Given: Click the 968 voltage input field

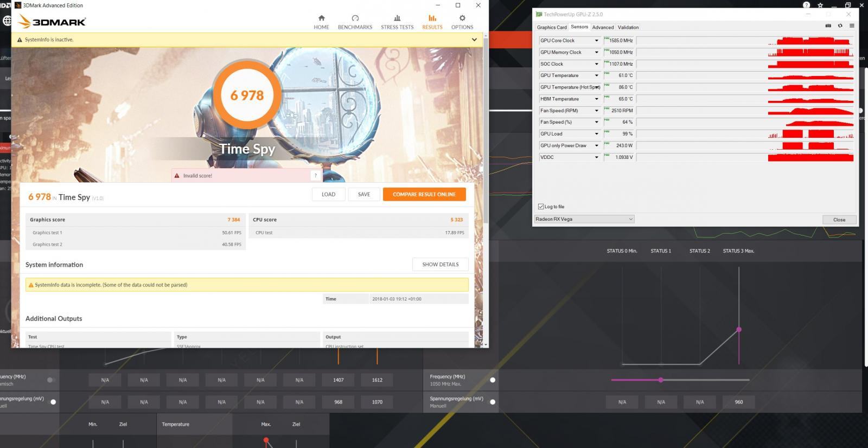Looking at the screenshot, I should 339,402.
